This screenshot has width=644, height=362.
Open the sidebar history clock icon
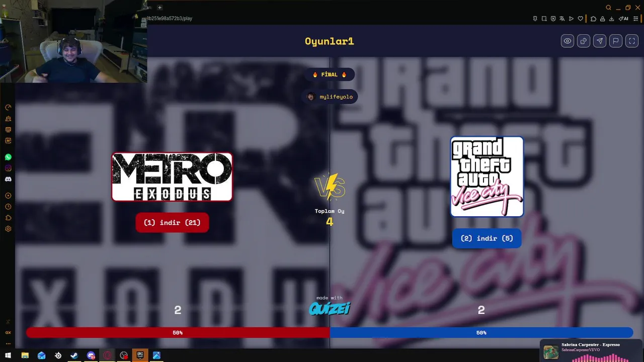click(x=8, y=207)
